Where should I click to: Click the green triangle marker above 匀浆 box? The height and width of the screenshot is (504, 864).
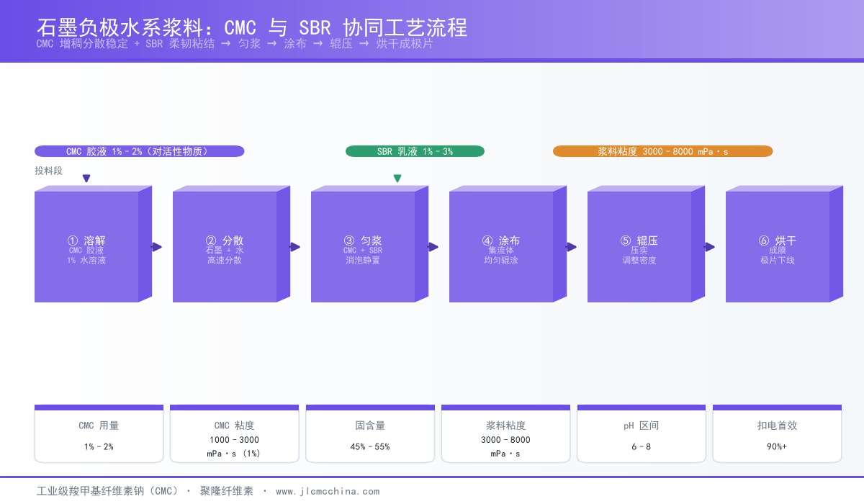(x=397, y=179)
